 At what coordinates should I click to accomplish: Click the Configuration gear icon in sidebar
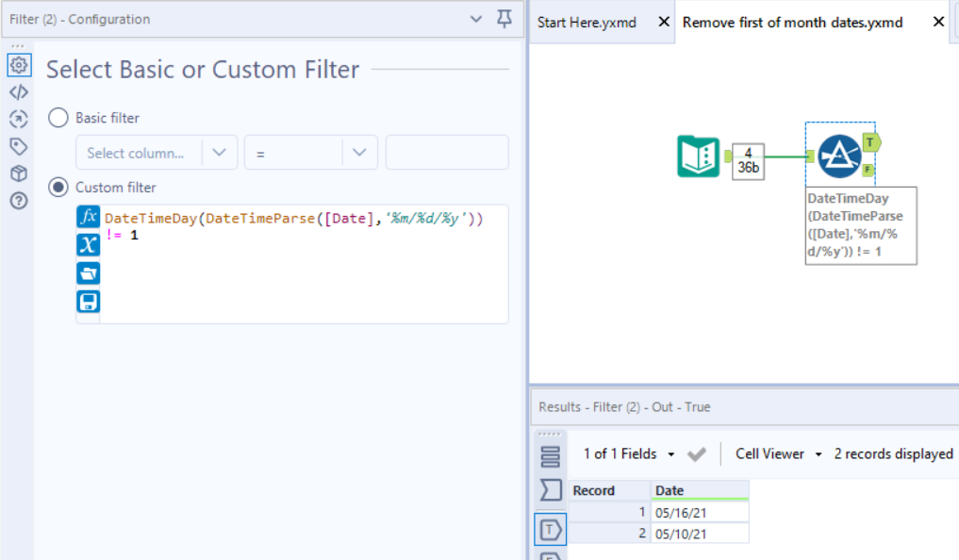click(18, 65)
